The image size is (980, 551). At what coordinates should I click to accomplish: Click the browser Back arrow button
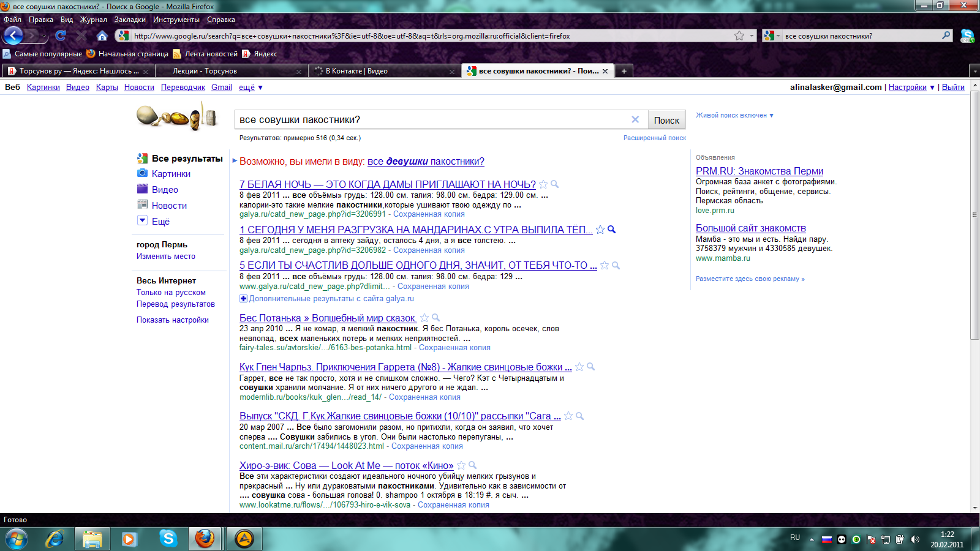(13, 36)
